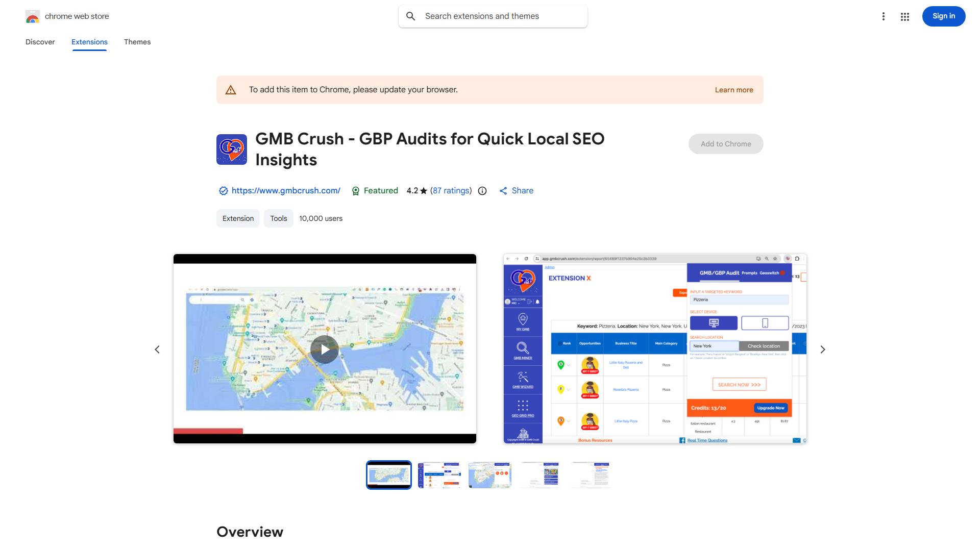The width and height of the screenshot is (980, 551).
Task: Open Learn more about updating the browser
Action: click(734, 89)
